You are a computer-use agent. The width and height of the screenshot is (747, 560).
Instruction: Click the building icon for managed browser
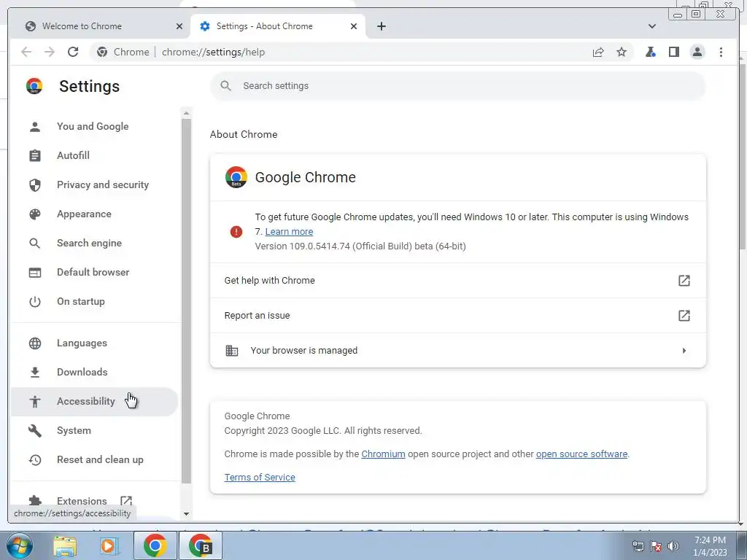click(x=231, y=351)
